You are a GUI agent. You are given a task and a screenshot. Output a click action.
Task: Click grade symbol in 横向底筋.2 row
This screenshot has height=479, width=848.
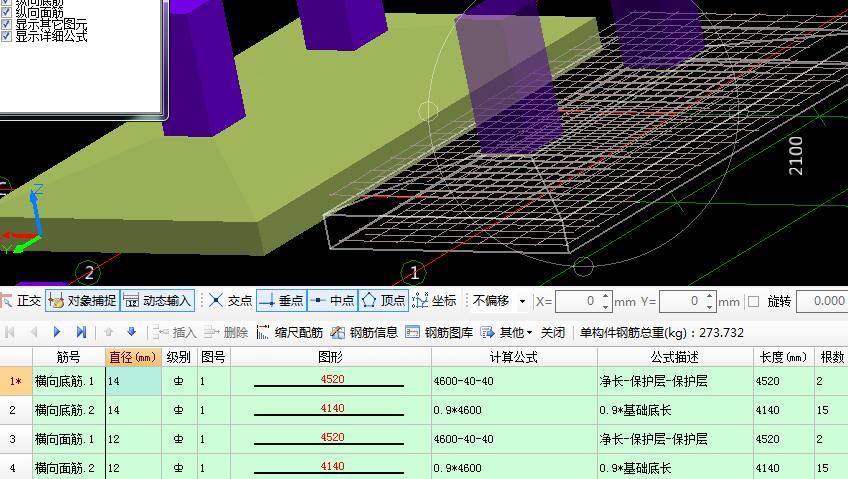coord(179,410)
